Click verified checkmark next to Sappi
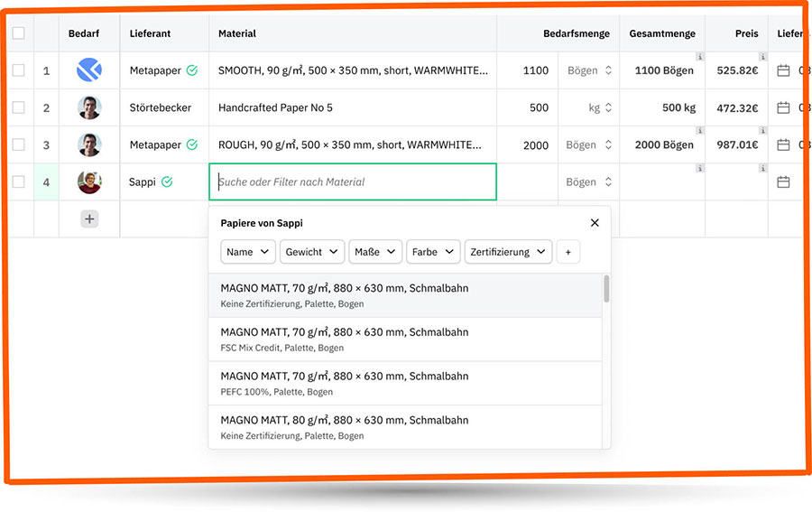The width and height of the screenshot is (812, 512). pos(167,182)
